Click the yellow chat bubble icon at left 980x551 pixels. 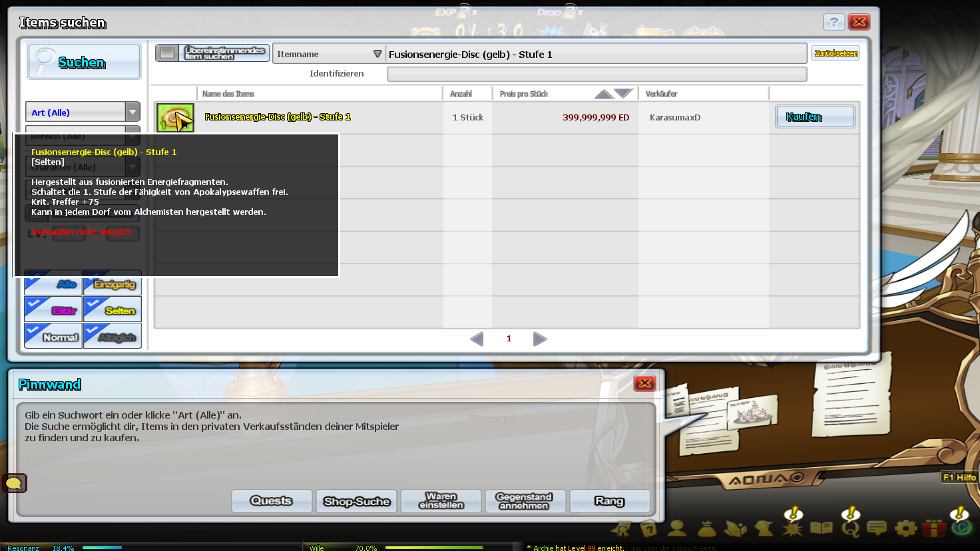coord(14,483)
